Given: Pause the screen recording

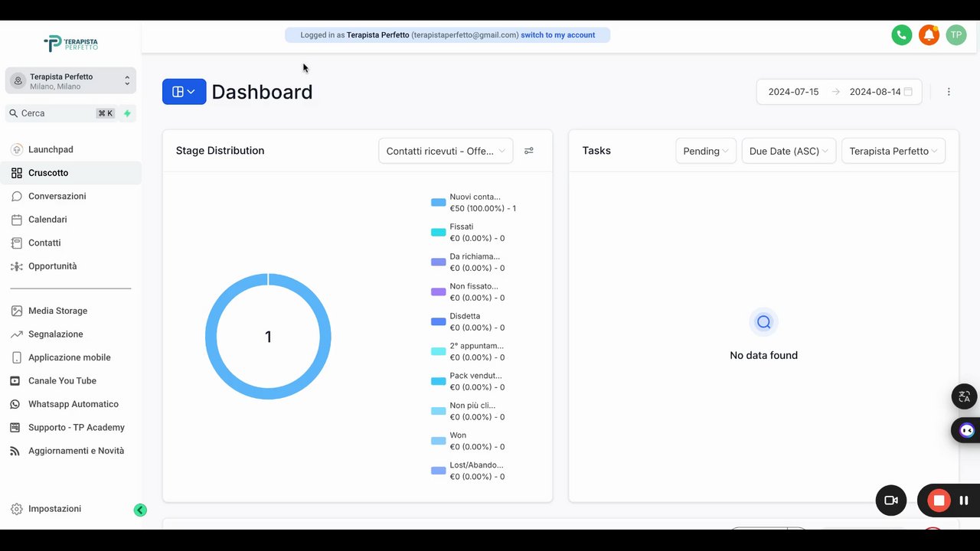Looking at the screenshot, I should pyautogui.click(x=964, y=500).
